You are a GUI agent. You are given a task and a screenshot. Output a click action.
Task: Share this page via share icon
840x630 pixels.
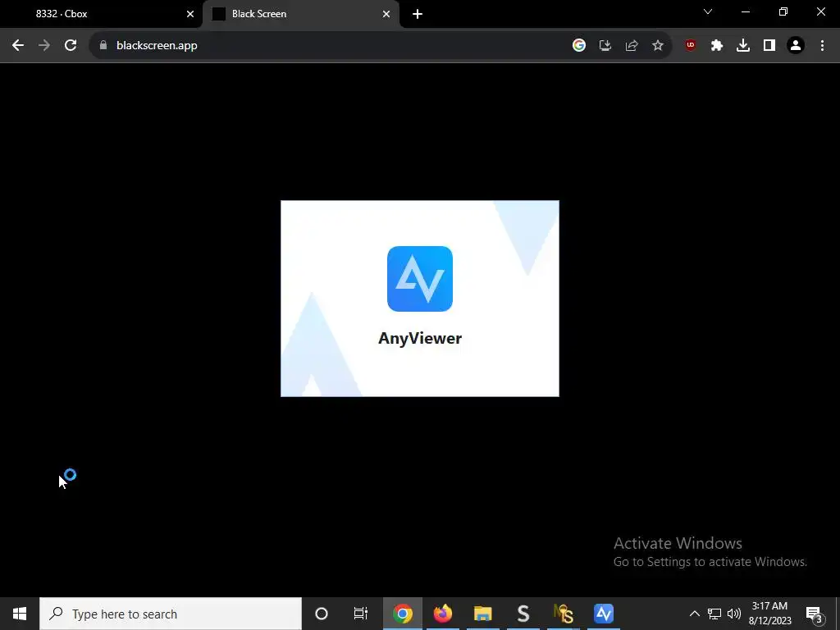[632, 46]
